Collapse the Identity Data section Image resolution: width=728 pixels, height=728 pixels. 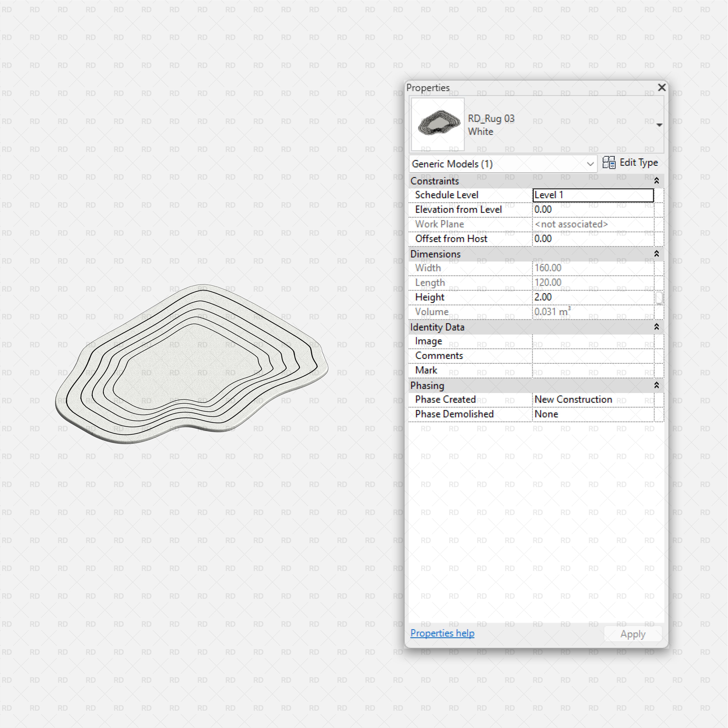pos(656,327)
